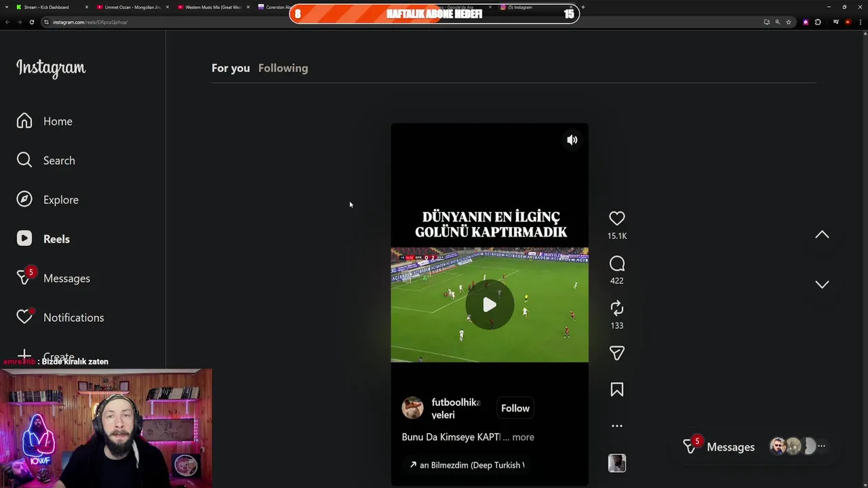Switch to Western Music Mix browser tab
868x488 pixels.
[213, 7]
